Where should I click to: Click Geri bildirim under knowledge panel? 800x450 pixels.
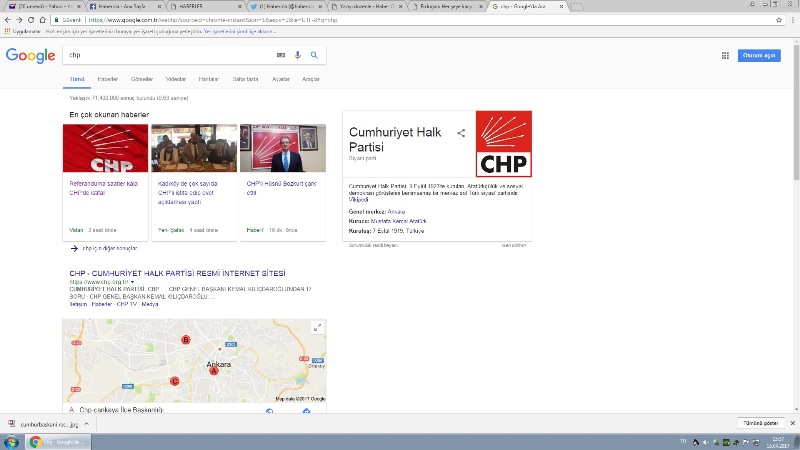click(513, 245)
